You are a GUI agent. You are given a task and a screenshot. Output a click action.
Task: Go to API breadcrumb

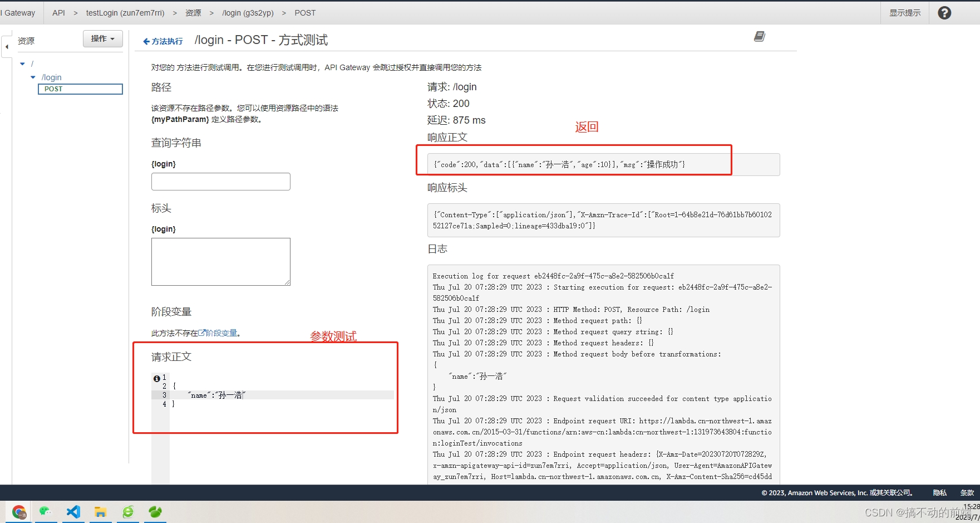point(58,13)
